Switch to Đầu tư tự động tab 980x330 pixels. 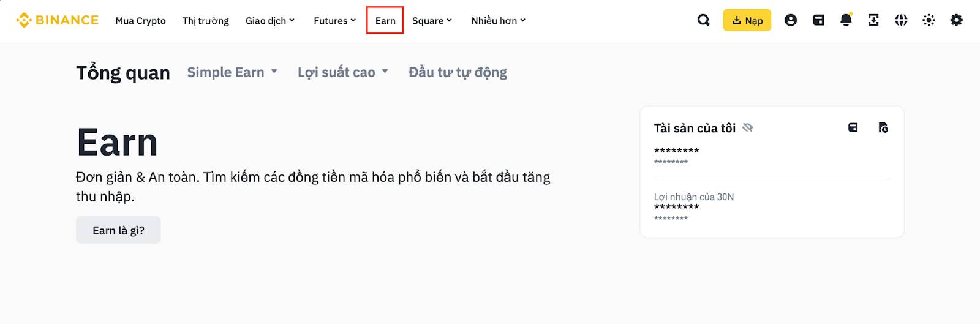458,72
